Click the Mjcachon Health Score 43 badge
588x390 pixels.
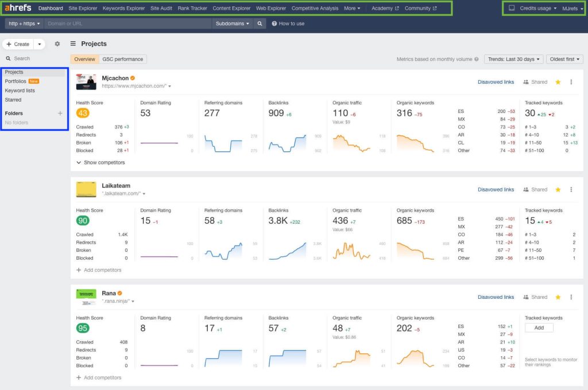point(83,114)
